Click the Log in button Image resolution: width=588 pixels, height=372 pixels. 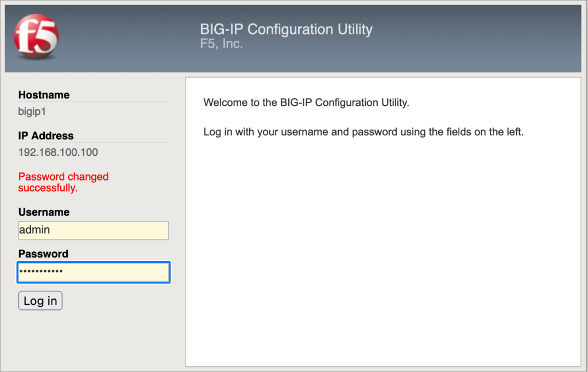pos(40,301)
